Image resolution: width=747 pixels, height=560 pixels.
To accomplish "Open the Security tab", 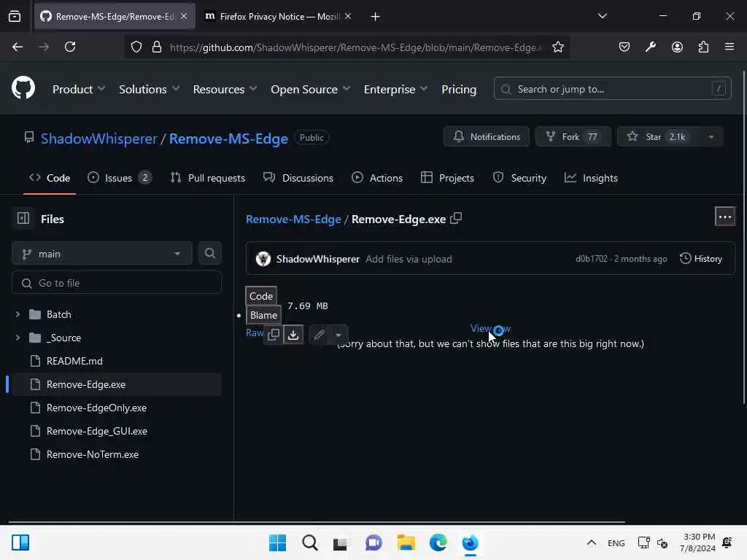I will click(519, 178).
